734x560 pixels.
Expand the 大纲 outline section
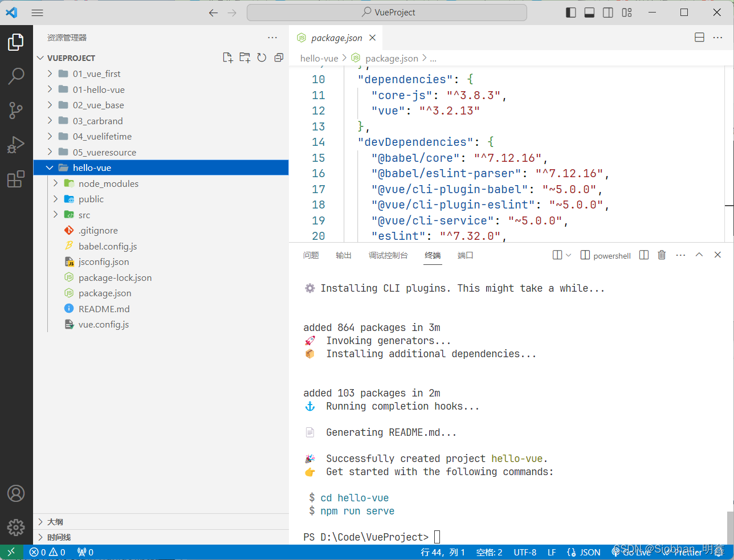pos(161,522)
